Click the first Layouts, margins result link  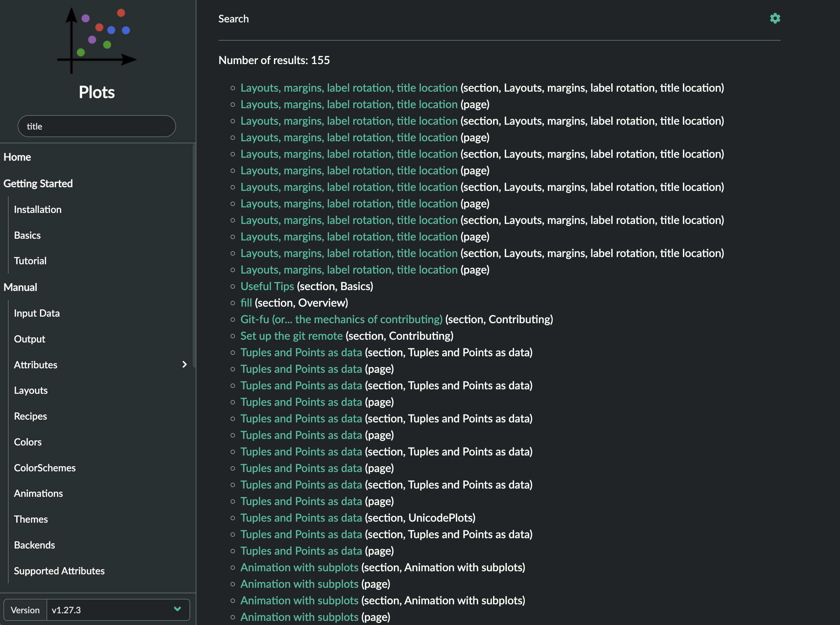coord(349,88)
